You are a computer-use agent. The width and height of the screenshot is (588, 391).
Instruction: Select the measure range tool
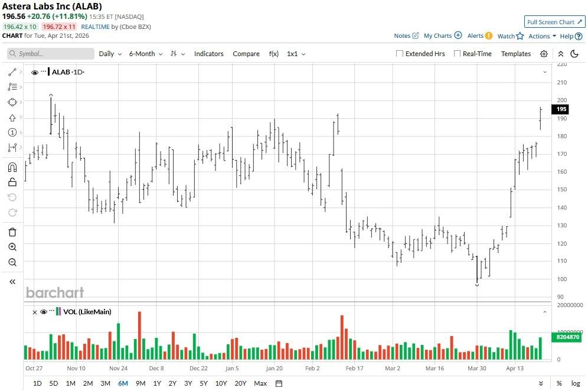tap(12, 148)
